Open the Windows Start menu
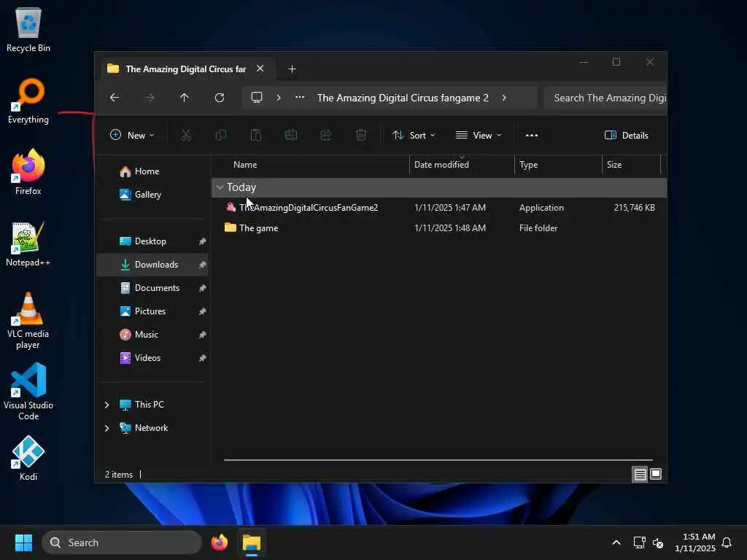 point(23,542)
